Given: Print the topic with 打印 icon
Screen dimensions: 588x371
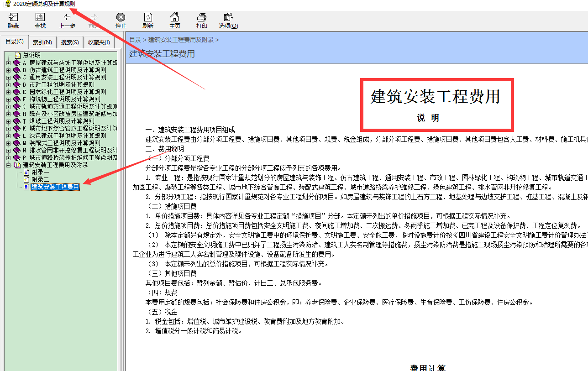Looking at the screenshot, I should [x=202, y=17].
